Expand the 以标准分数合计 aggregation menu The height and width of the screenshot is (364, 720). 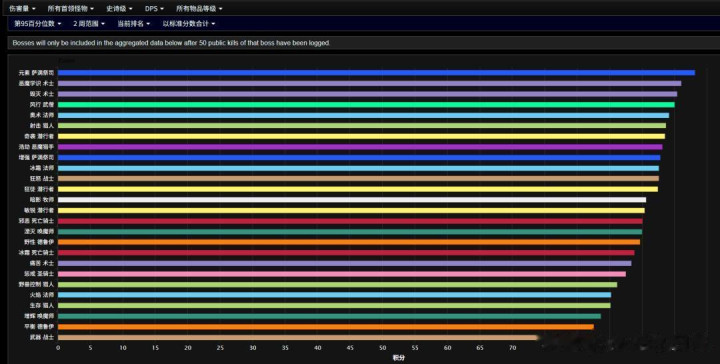(189, 23)
